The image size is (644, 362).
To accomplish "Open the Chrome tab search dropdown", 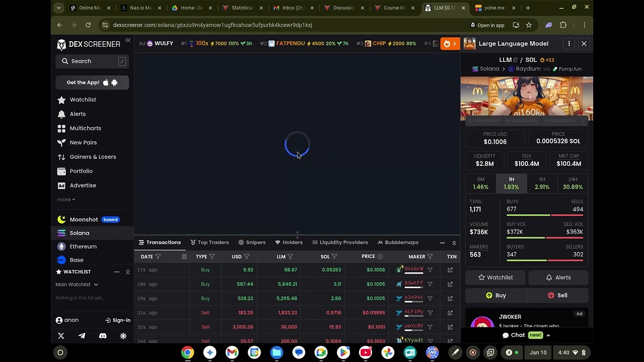I will click(59, 8).
